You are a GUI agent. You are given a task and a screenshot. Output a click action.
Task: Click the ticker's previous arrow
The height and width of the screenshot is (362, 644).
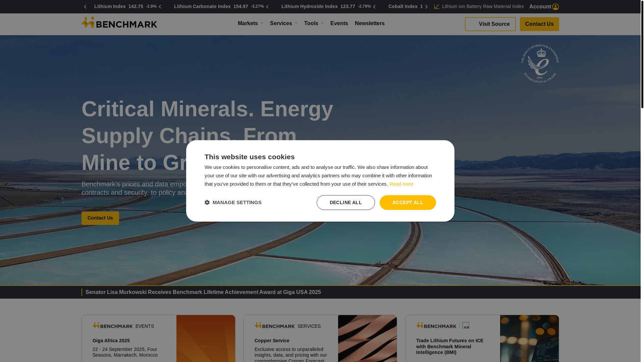tap(85, 7)
